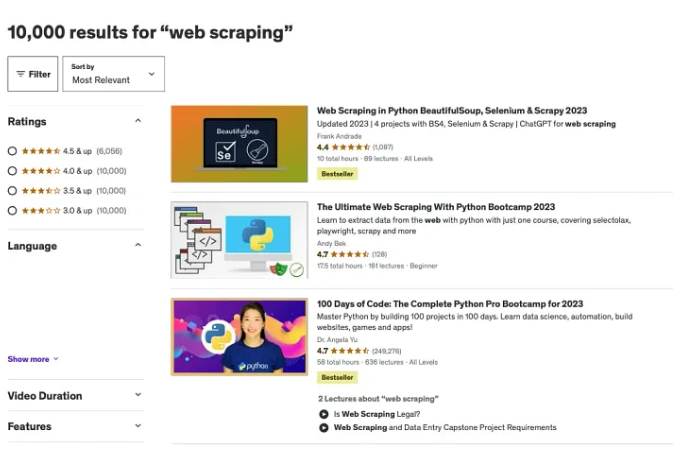This screenshot has width=688, height=456.
Task: Collapse the Language filter section
Action: 138,246
